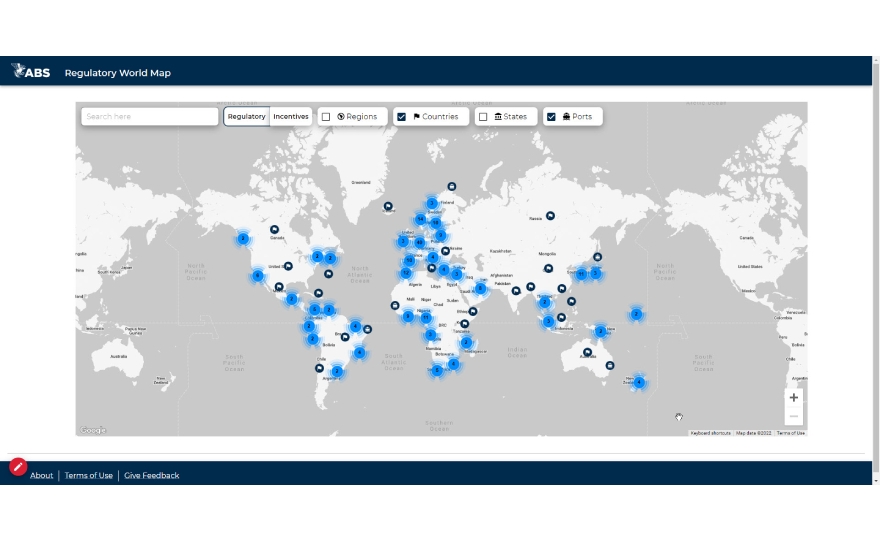Image resolution: width=880 pixels, height=540 pixels.
Task: Enable the Regions checkbox
Action: [326, 117]
